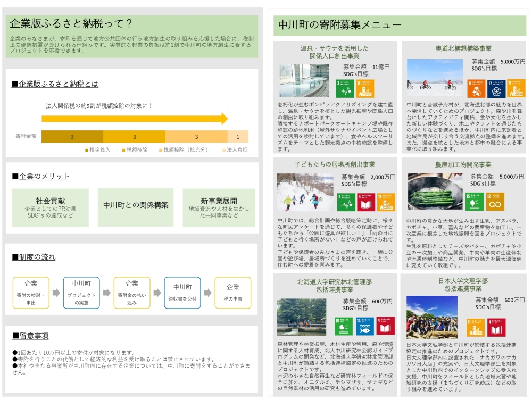Select the SDG goal 15 icon in 農産加工物開発事業
This screenshot has height=399, width=532.
click(x=475, y=201)
